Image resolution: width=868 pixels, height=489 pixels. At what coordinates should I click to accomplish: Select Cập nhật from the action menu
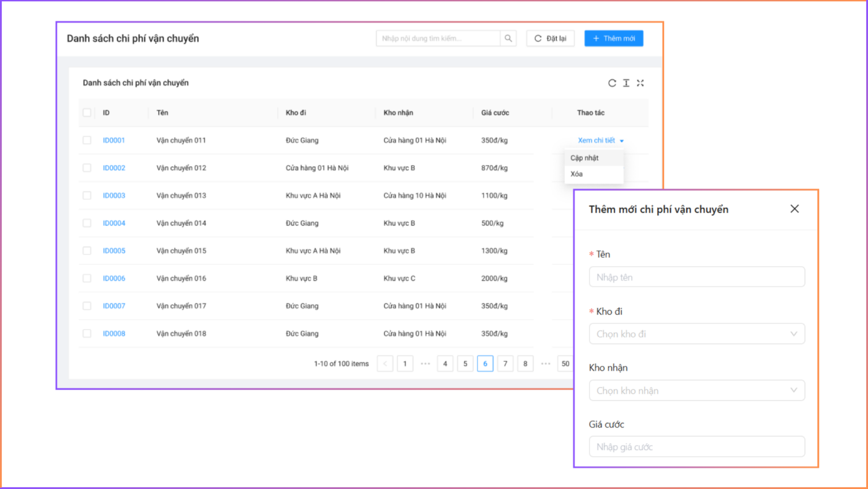coord(593,158)
